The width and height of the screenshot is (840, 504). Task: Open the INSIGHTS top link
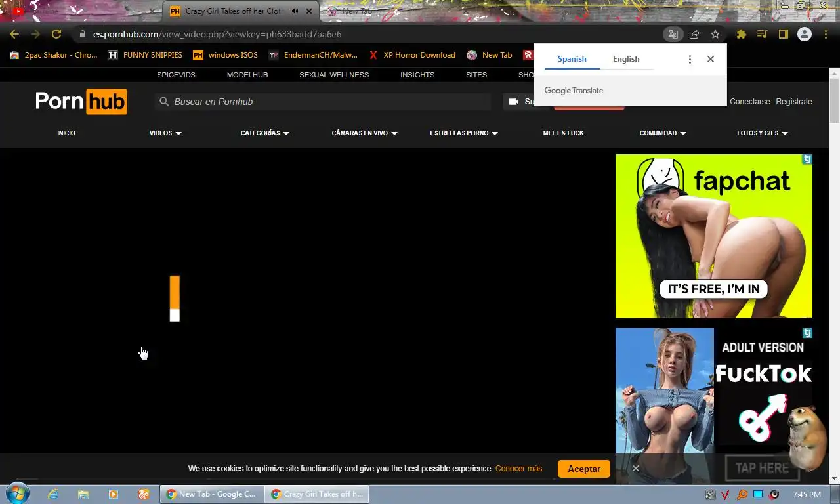pyautogui.click(x=417, y=75)
